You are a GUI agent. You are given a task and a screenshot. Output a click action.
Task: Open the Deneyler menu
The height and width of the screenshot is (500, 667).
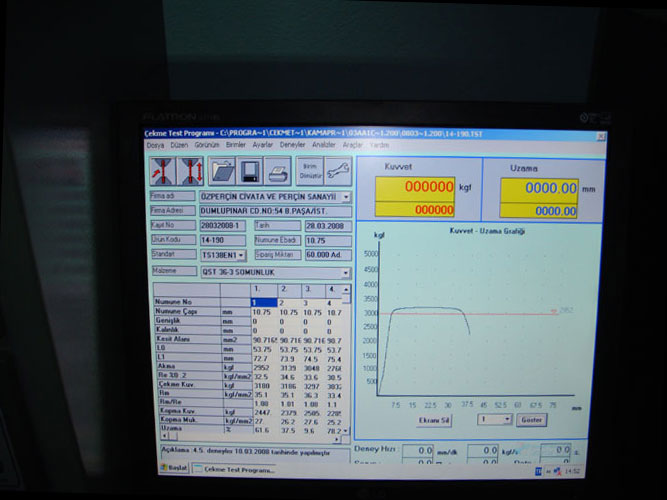click(292, 145)
